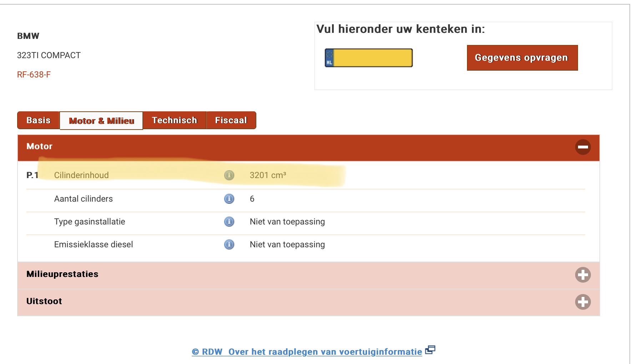Expand Milieuprestaties with plus icon

pyautogui.click(x=583, y=275)
